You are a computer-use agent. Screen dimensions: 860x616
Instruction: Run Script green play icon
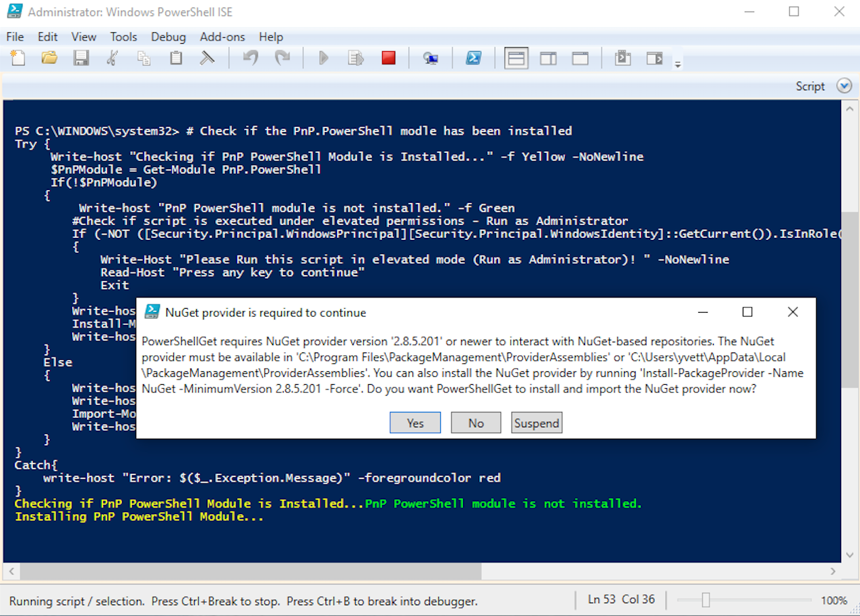click(x=324, y=58)
